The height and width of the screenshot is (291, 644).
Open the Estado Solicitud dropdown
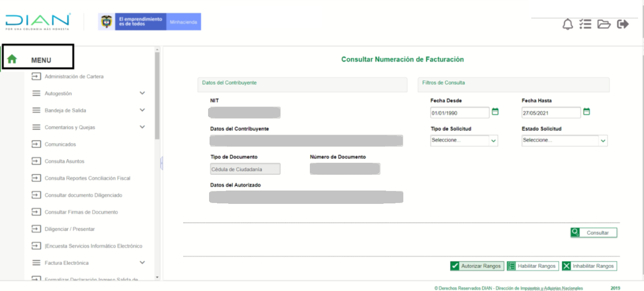coord(564,141)
